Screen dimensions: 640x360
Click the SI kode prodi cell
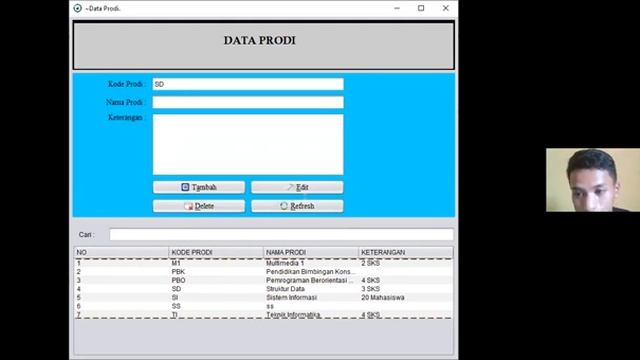coord(216,298)
